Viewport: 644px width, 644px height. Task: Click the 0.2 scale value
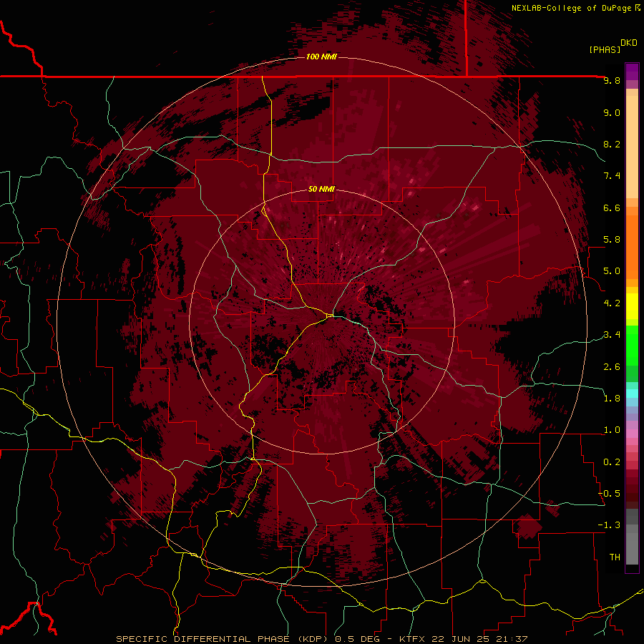612,462
